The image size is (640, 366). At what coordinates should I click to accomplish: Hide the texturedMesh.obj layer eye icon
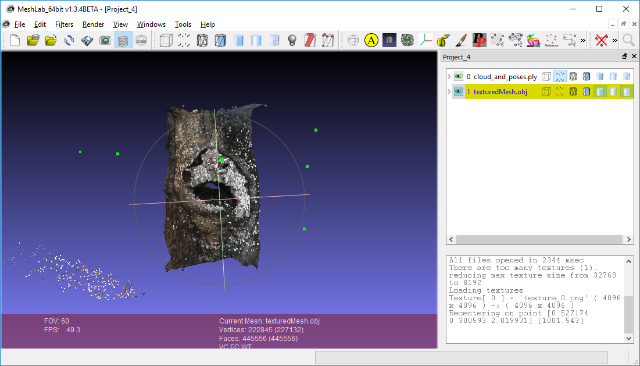(x=459, y=92)
